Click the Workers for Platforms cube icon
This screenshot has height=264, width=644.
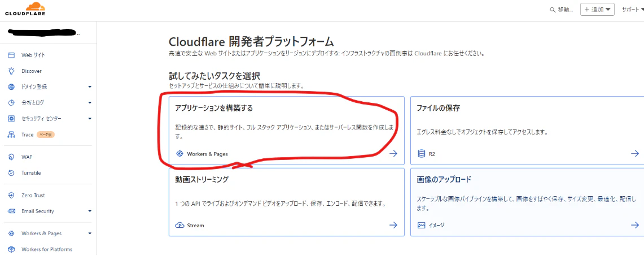coord(11,249)
